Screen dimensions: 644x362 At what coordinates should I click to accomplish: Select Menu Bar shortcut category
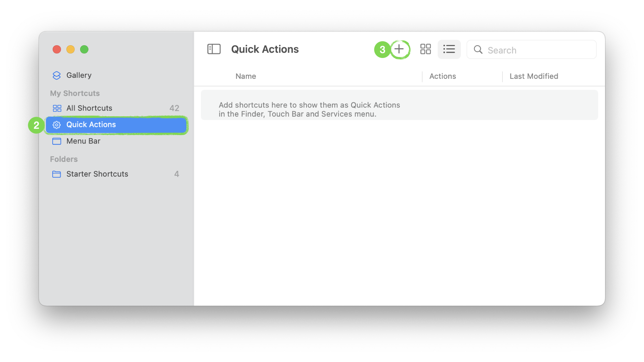83,140
